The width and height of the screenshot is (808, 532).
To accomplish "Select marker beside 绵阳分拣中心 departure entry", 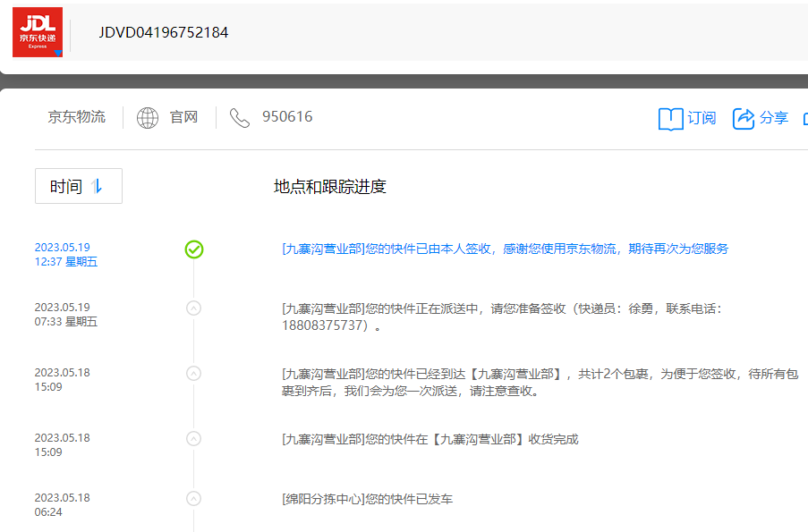I will [x=193, y=499].
